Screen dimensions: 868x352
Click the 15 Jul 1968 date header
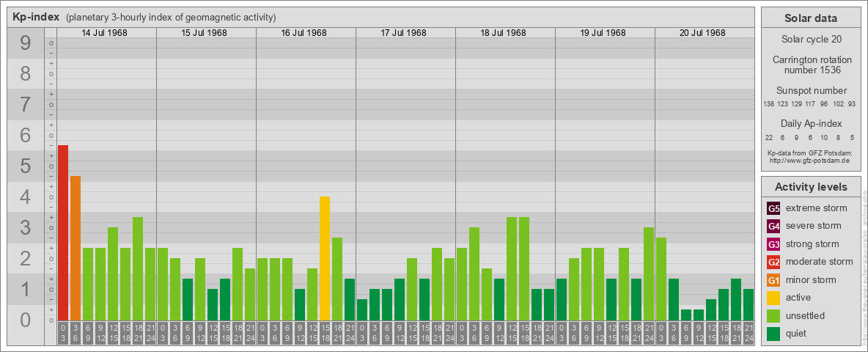(205, 33)
